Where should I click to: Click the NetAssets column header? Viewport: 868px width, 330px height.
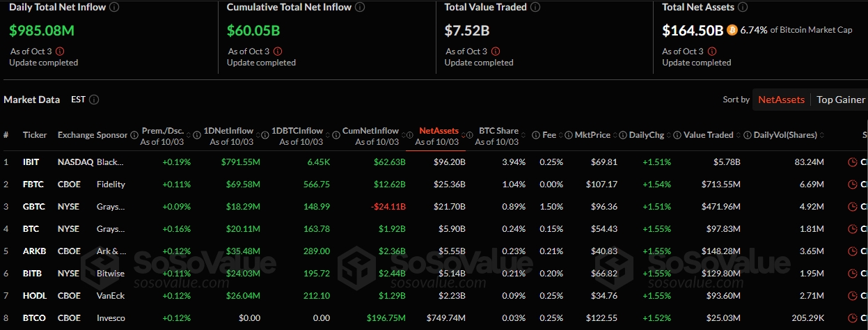tap(439, 131)
